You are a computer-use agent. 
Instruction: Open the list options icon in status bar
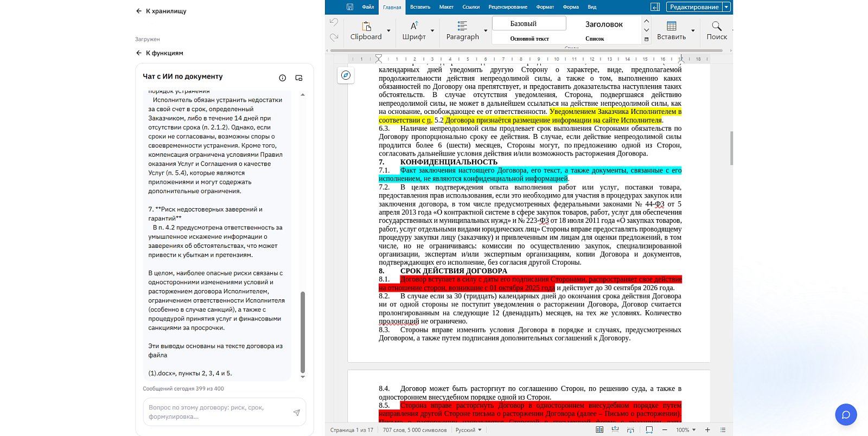tap(723, 429)
